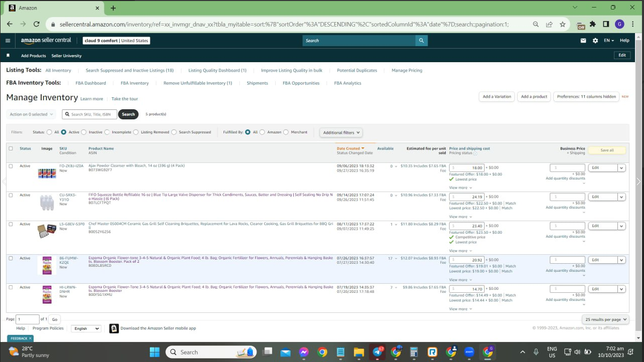The height and width of the screenshot is (362, 644).
Task: Select the Listing Removed status radio button
Action: tap(137, 132)
